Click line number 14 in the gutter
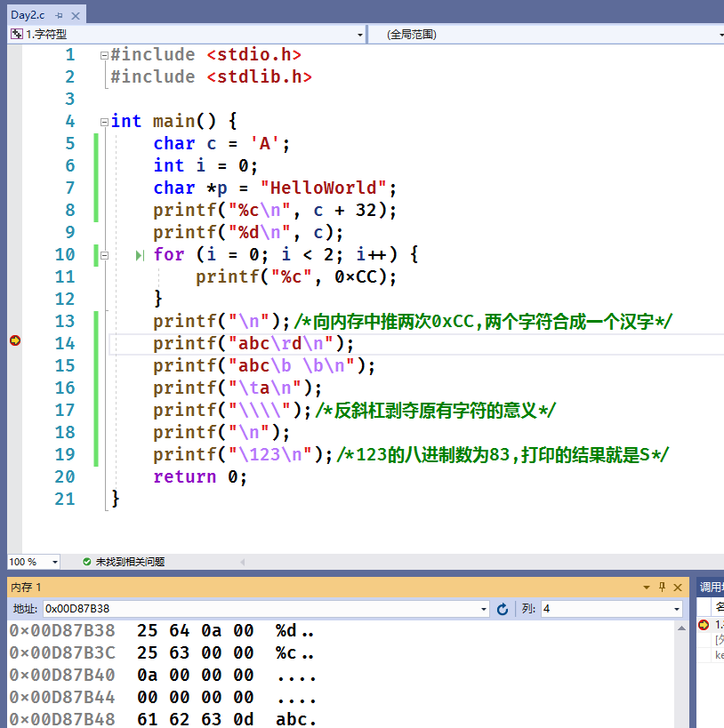Image resolution: width=724 pixels, height=728 pixels. click(x=65, y=344)
